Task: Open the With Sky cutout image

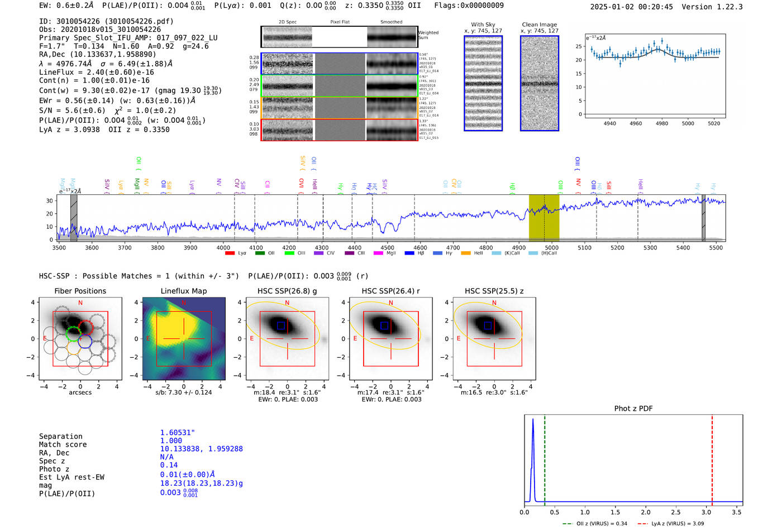Action: 483,83
